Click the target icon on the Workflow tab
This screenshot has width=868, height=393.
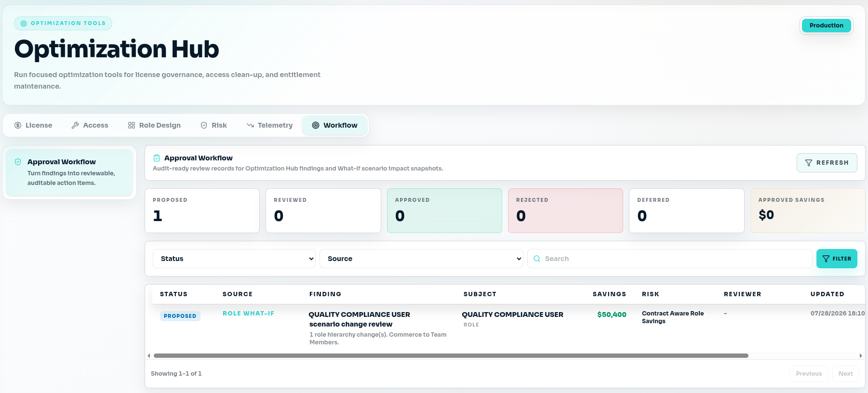pos(316,125)
